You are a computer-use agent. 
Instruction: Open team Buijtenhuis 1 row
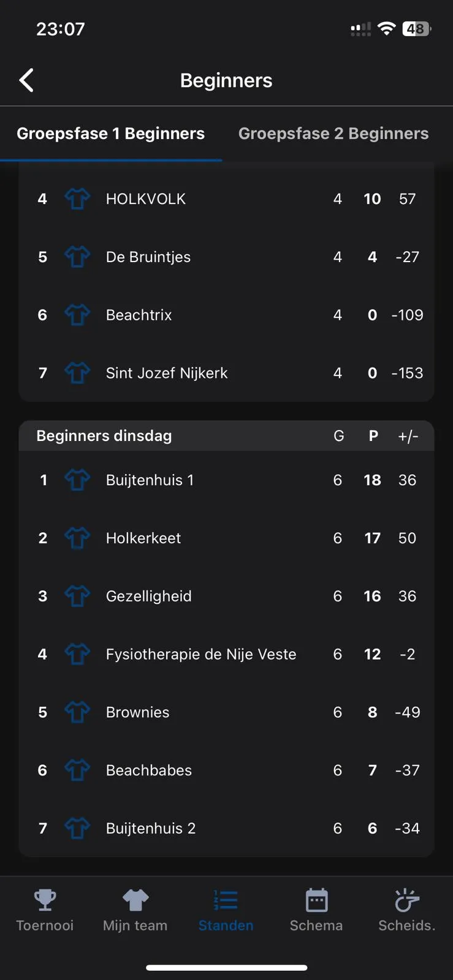[150, 480]
